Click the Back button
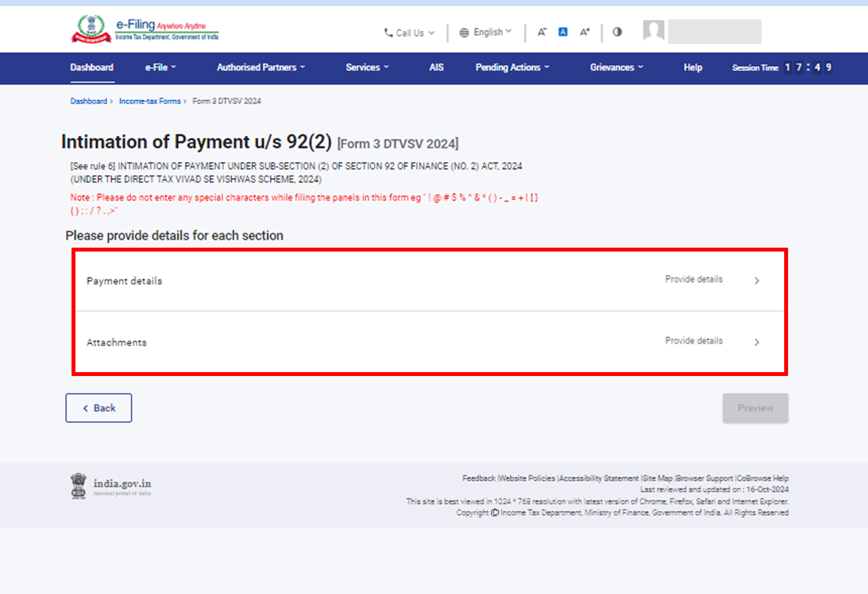 point(99,408)
